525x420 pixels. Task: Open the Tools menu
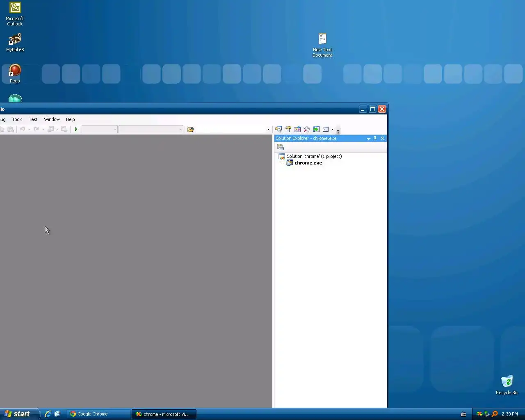coord(17,119)
